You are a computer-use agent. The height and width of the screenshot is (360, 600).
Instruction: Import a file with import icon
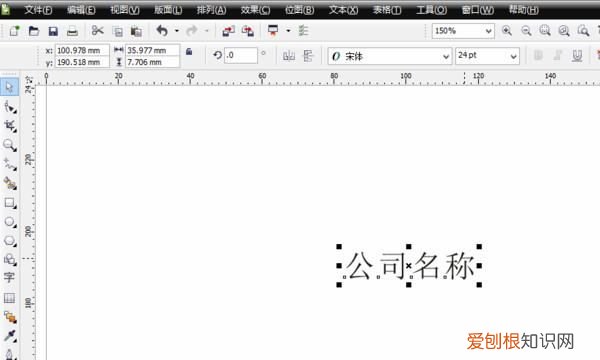(228, 31)
